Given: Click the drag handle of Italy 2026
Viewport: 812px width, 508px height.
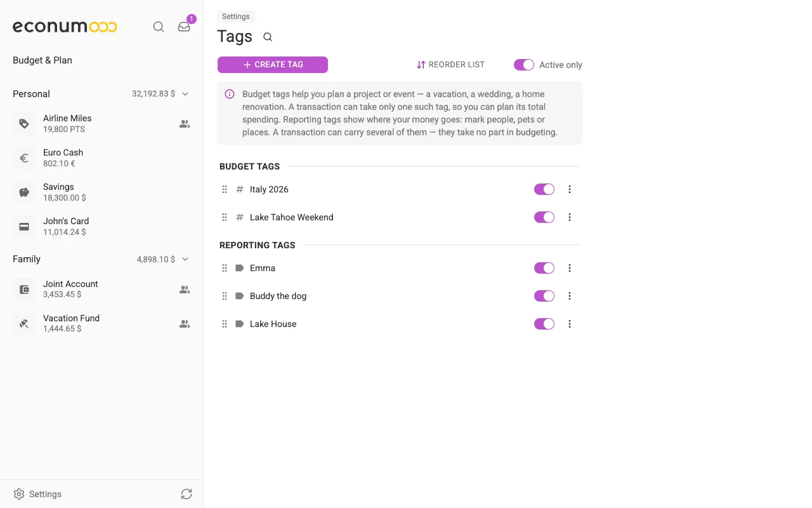Looking at the screenshot, I should click(x=225, y=189).
